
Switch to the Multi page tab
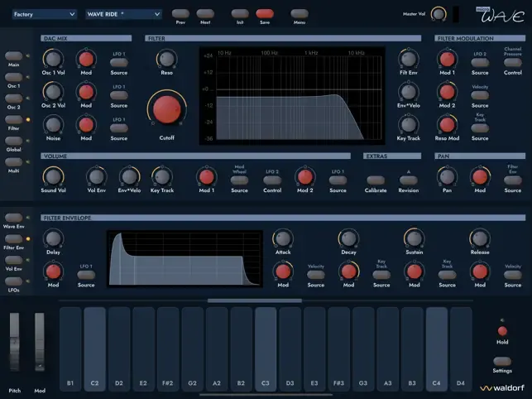(x=13, y=162)
